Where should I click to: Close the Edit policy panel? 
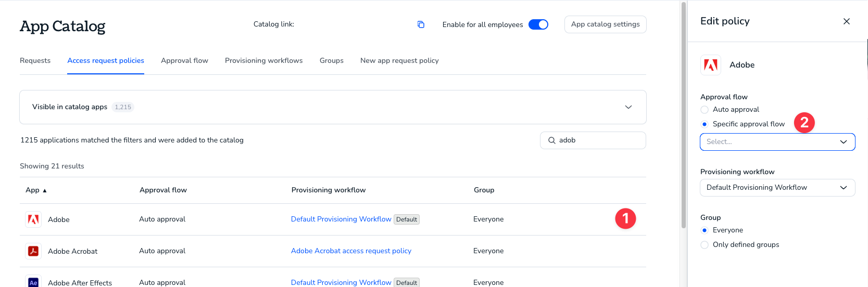click(x=847, y=21)
